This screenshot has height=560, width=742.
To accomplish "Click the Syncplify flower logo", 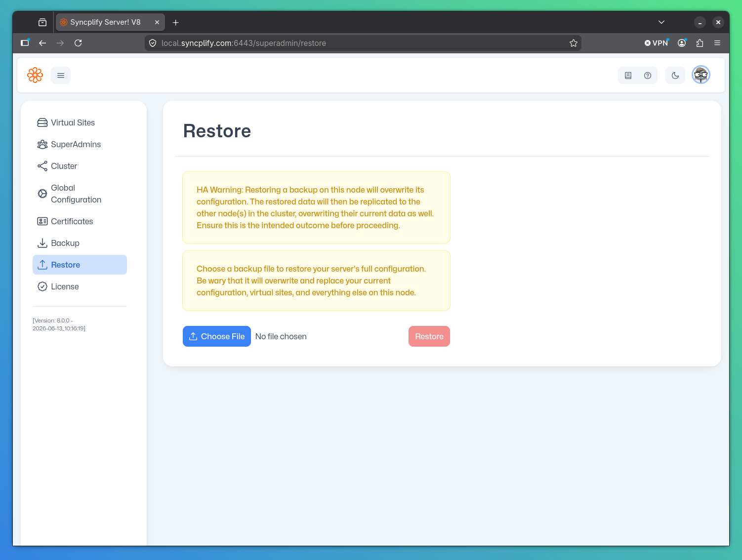I will click(35, 75).
